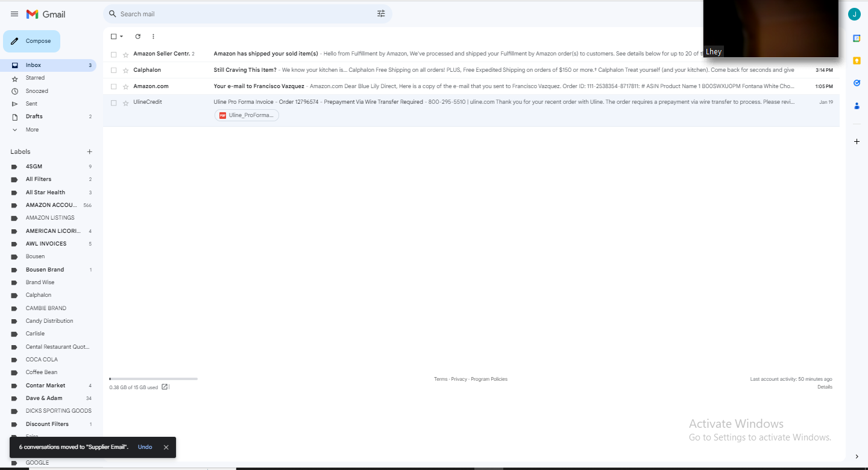Viewport: 868px width, 470px height.
Task: Refresh the inbox
Action: pos(137,36)
